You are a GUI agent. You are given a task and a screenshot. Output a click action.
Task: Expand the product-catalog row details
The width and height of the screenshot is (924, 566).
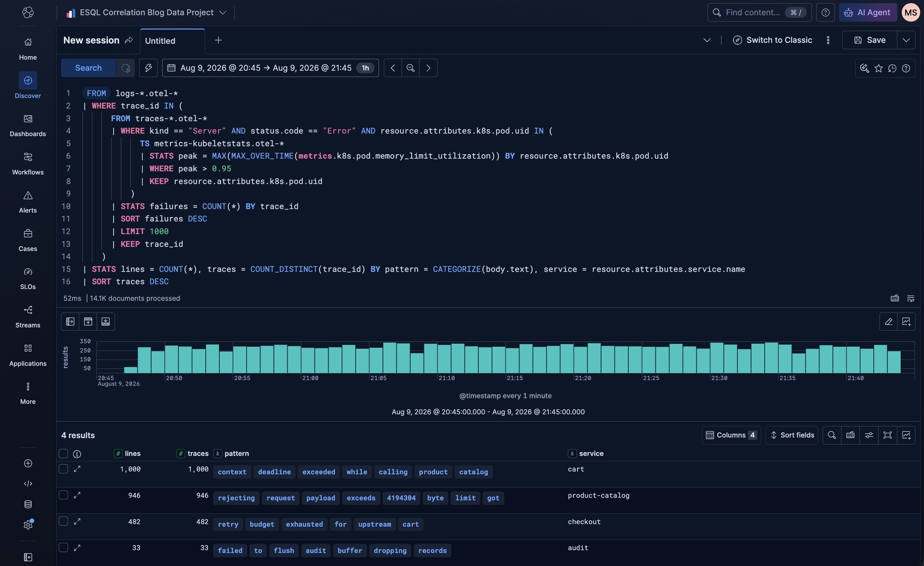77,495
